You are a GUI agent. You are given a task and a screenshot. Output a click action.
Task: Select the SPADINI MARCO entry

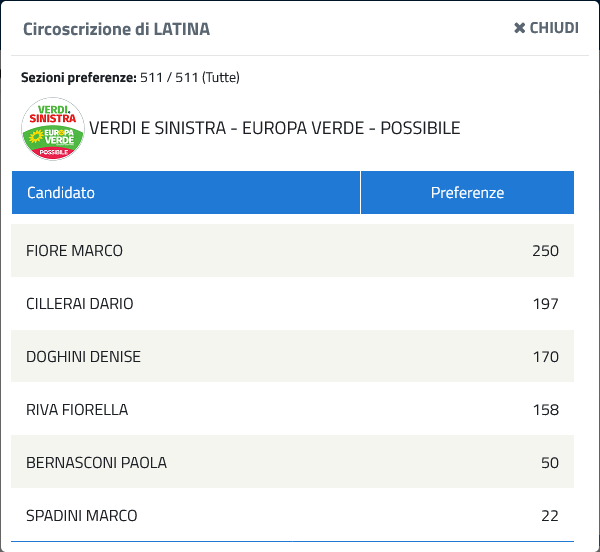pos(292,515)
